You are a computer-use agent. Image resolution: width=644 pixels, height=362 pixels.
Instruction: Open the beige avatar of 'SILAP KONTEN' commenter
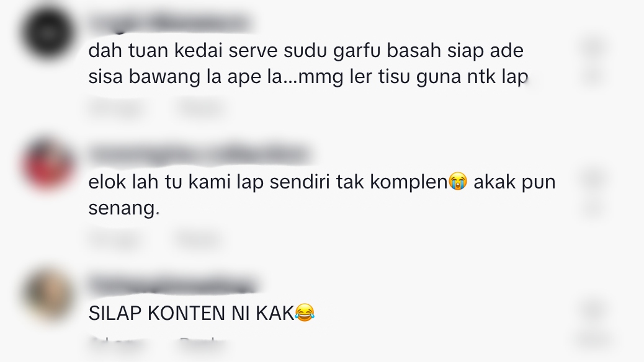pos(48,294)
